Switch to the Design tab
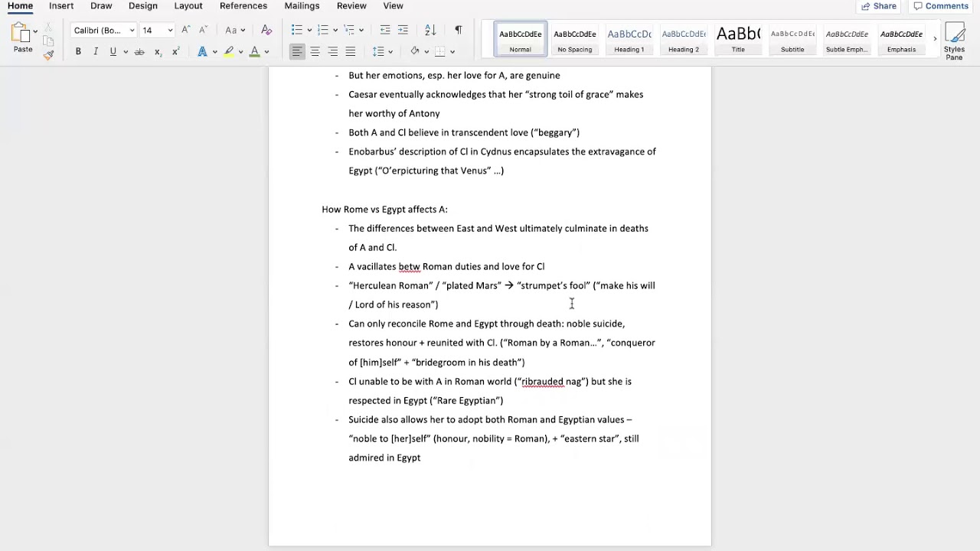This screenshot has height=551, width=980. (x=143, y=6)
